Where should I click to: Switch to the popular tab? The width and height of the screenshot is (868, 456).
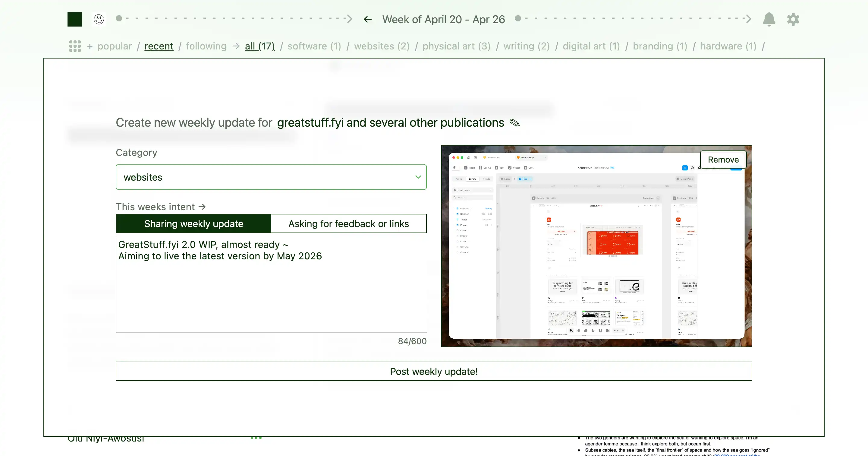coord(115,46)
